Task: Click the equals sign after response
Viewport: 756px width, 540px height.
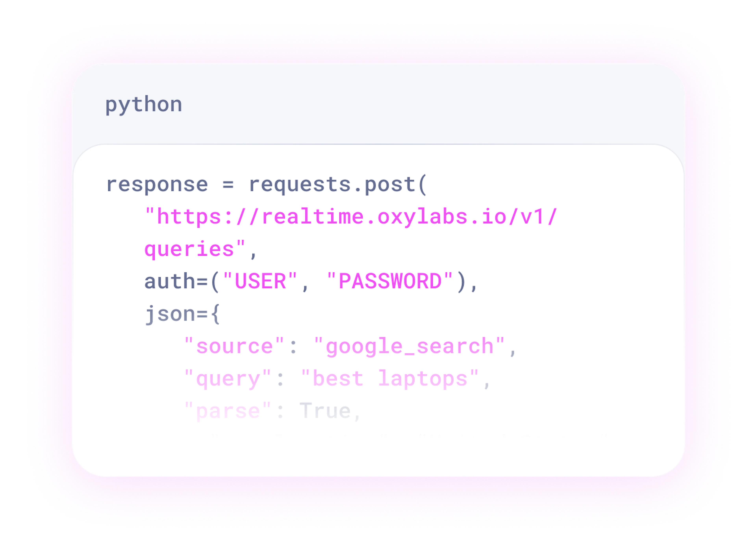Action: click(228, 184)
